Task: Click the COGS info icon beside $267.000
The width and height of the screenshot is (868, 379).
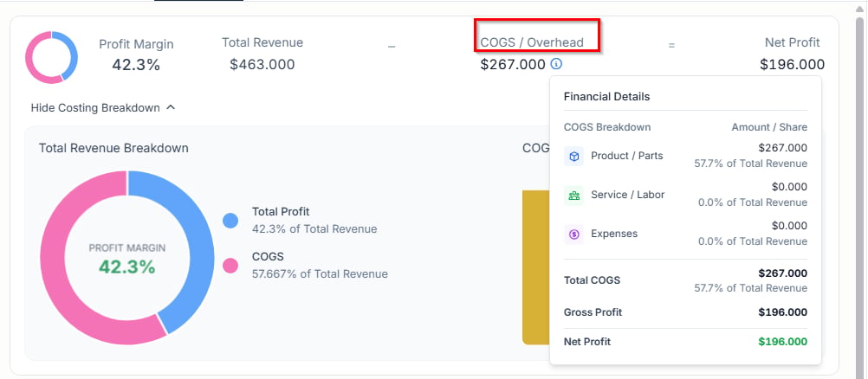Action: tap(556, 64)
